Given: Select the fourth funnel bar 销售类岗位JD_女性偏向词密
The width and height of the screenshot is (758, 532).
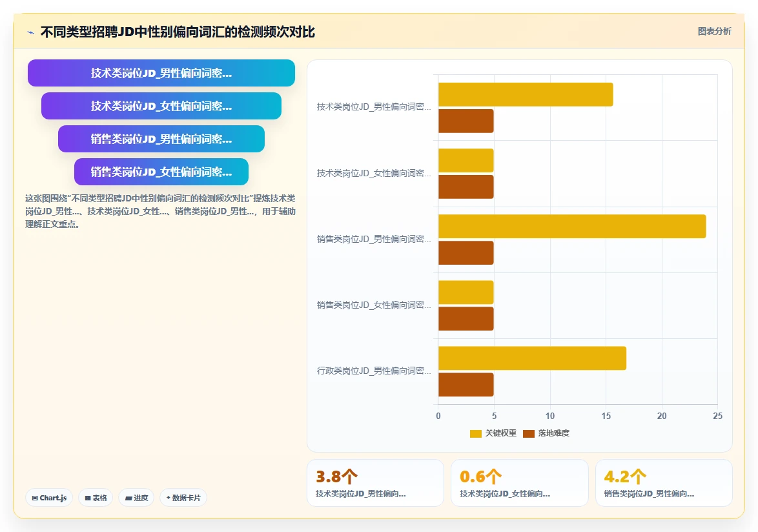Looking at the screenshot, I should [161, 172].
